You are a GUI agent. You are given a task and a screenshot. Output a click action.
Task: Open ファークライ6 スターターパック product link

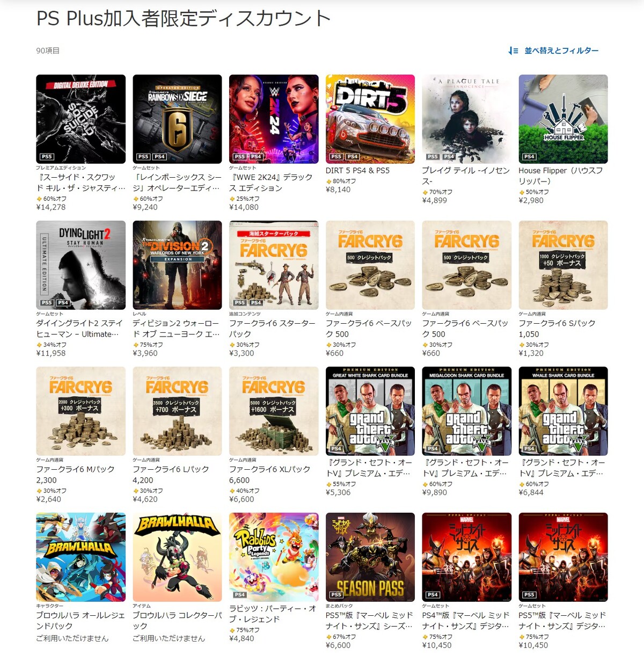pos(273,329)
